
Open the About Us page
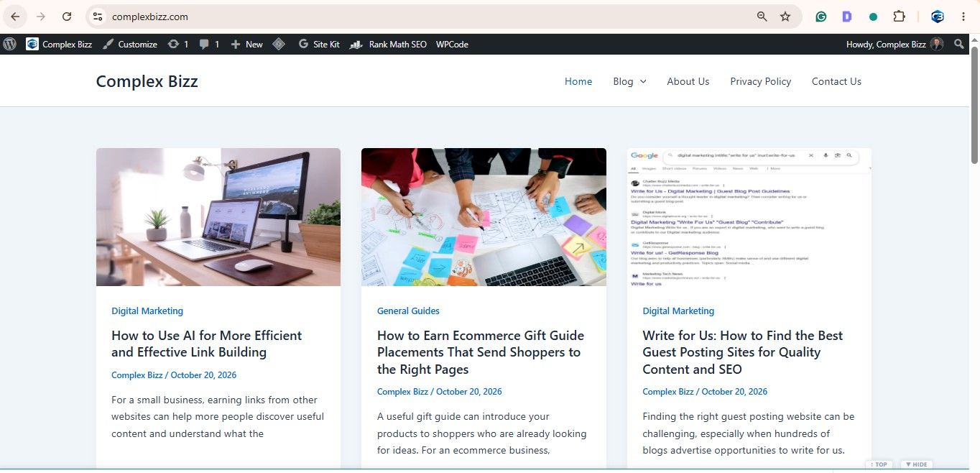688,81
